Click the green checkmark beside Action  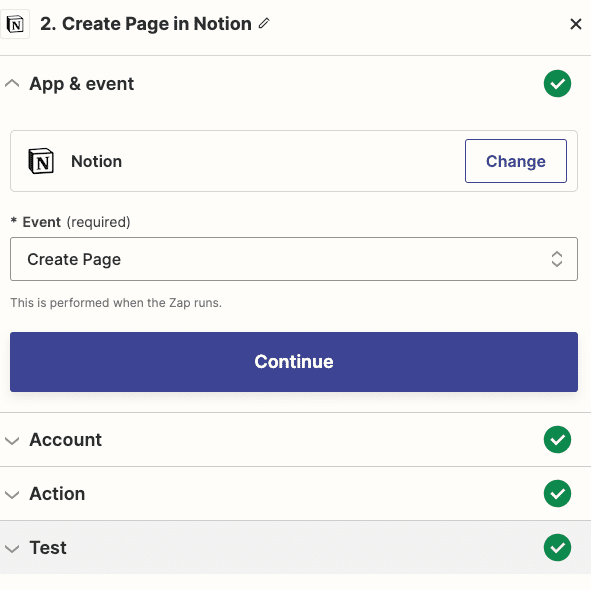tap(557, 493)
